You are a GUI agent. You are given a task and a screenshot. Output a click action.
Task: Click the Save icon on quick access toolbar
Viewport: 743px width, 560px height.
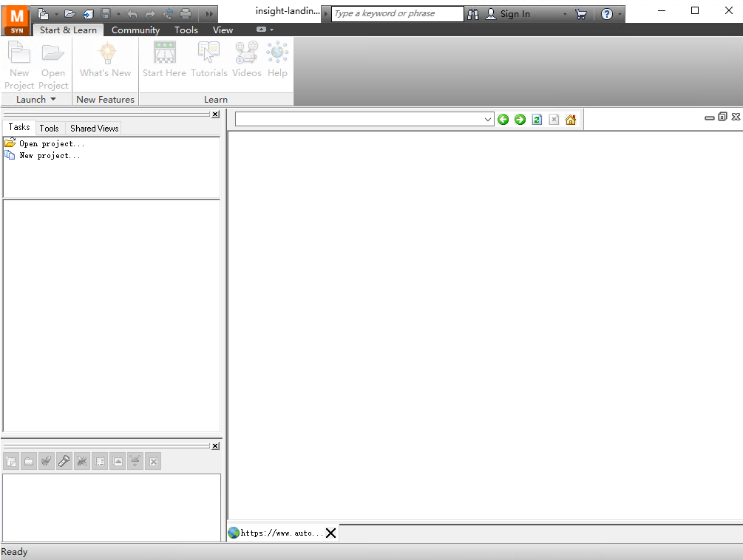(x=107, y=13)
